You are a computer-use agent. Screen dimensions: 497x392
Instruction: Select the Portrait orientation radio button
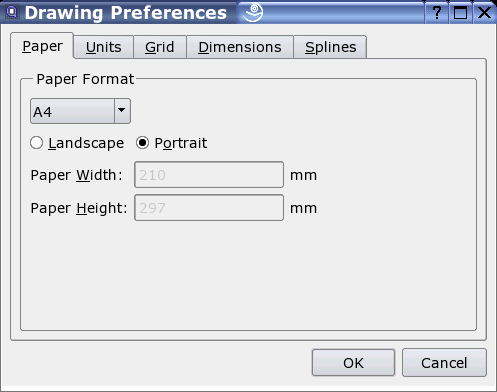point(142,143)
